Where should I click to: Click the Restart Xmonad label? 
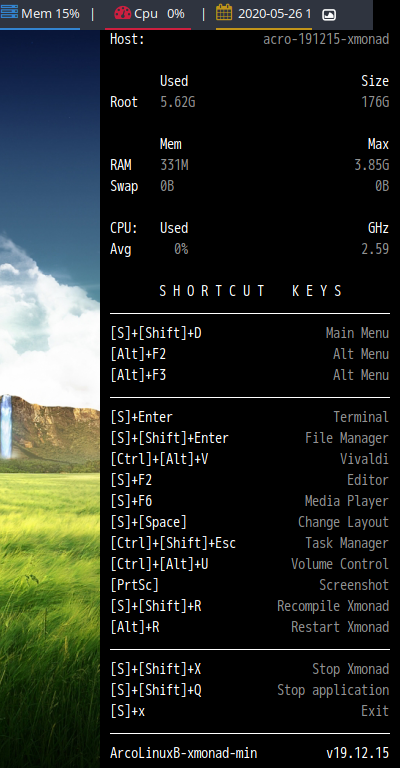pos(340,627)
